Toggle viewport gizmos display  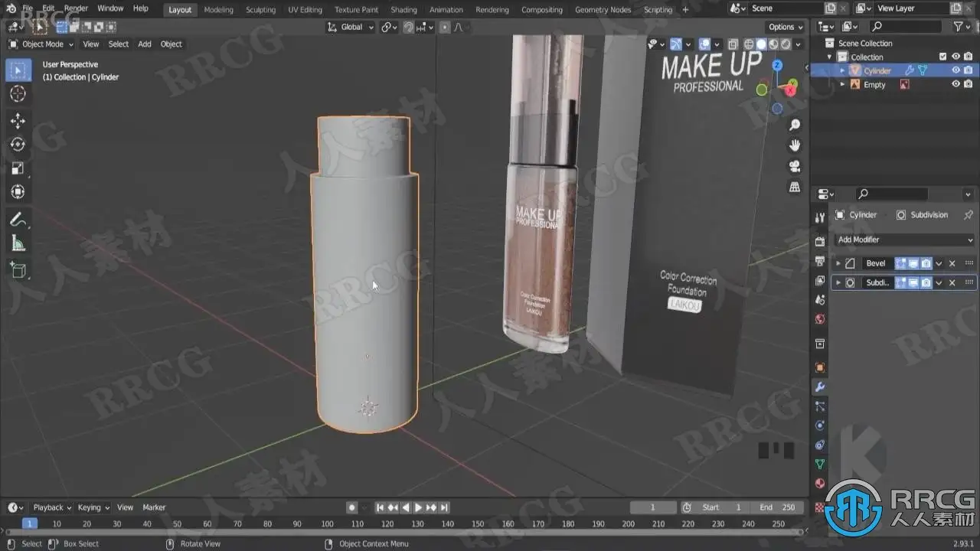676,44
